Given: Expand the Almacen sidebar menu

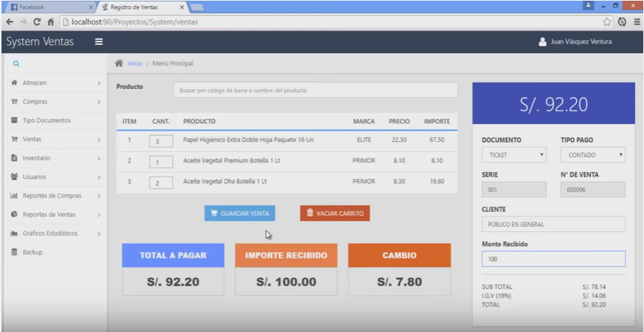Looking at the screenshot, I should point(53,83).
